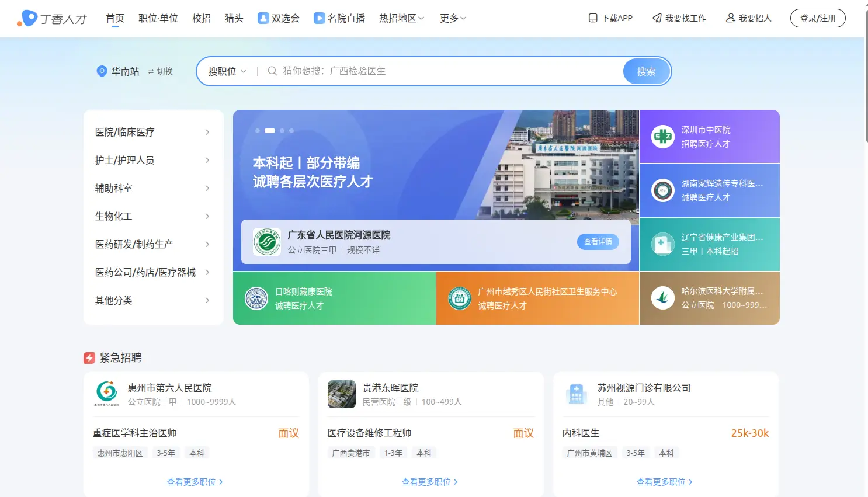868x497 pixels.
Task: Click the 苏州视源门诊 company icon
Action: (577, 394)
